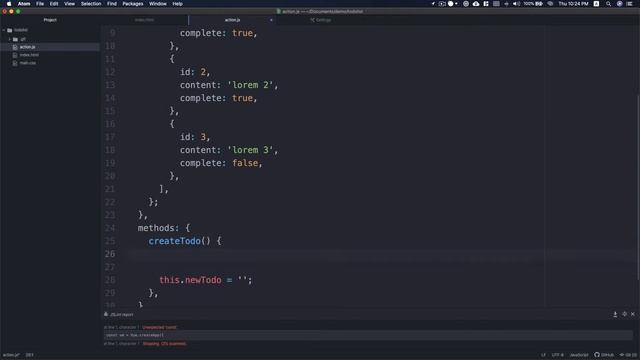Click the action.js file name in status bar

click(11, 355)
